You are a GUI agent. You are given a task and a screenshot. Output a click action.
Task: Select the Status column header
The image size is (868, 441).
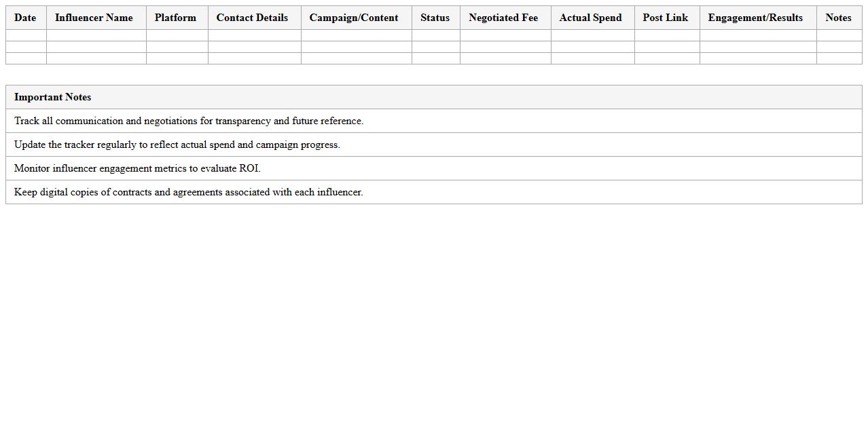(435, 18)
